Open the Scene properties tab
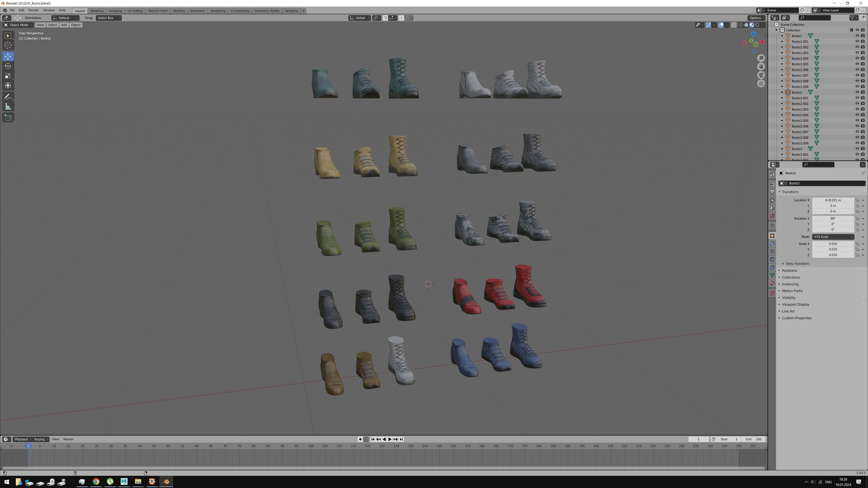The height and width of the screenshot is (488, 868). [x=772, y=208]
